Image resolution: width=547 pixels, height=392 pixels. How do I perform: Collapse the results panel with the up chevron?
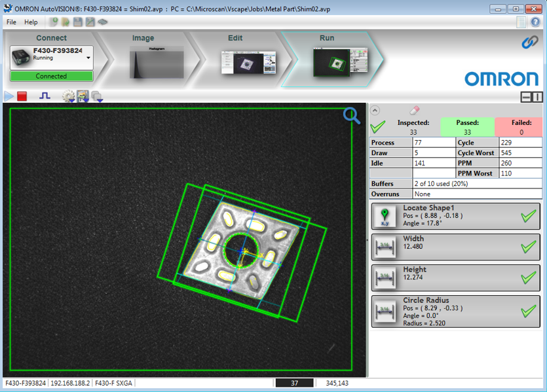(x=375, y=111)
